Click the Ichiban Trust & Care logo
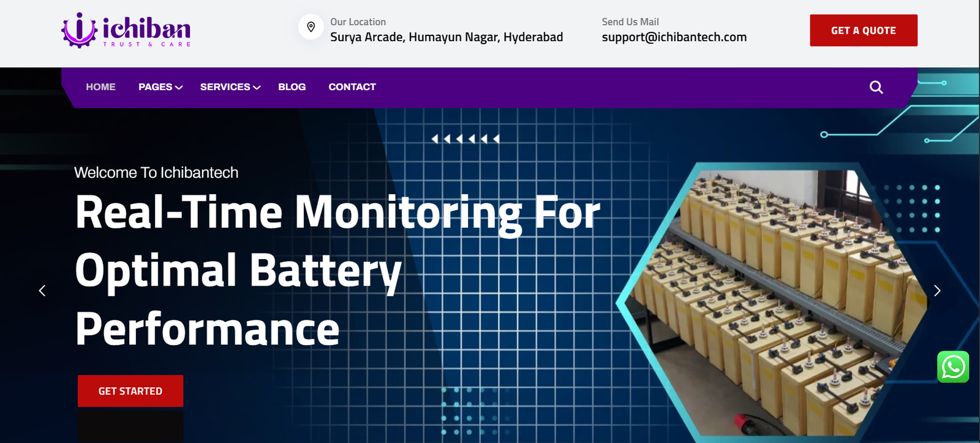980x443 pixels. click(126, 30)
